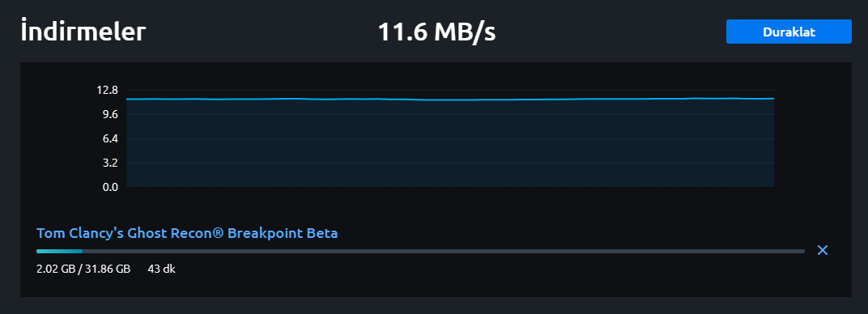Screen dimensions: 868x314
Task: Click the blue speed line on graph
Action: (x=450, y=100)
